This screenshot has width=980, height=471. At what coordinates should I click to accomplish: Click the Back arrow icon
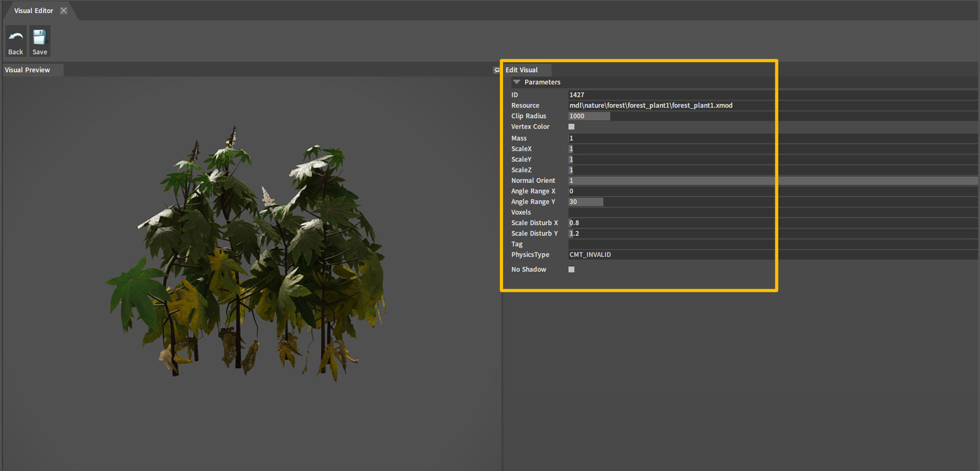tap(15, 37)
